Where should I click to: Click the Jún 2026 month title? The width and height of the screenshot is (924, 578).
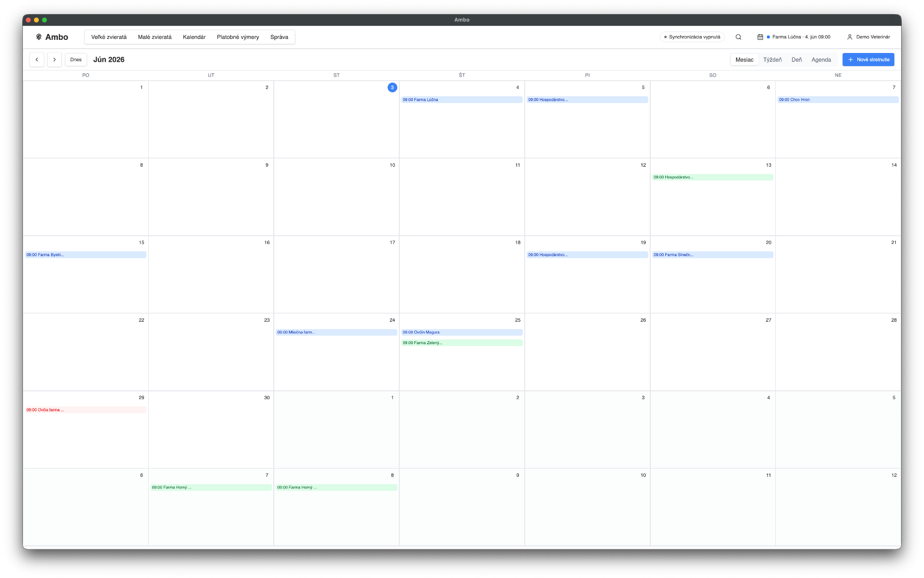point(109,59)
